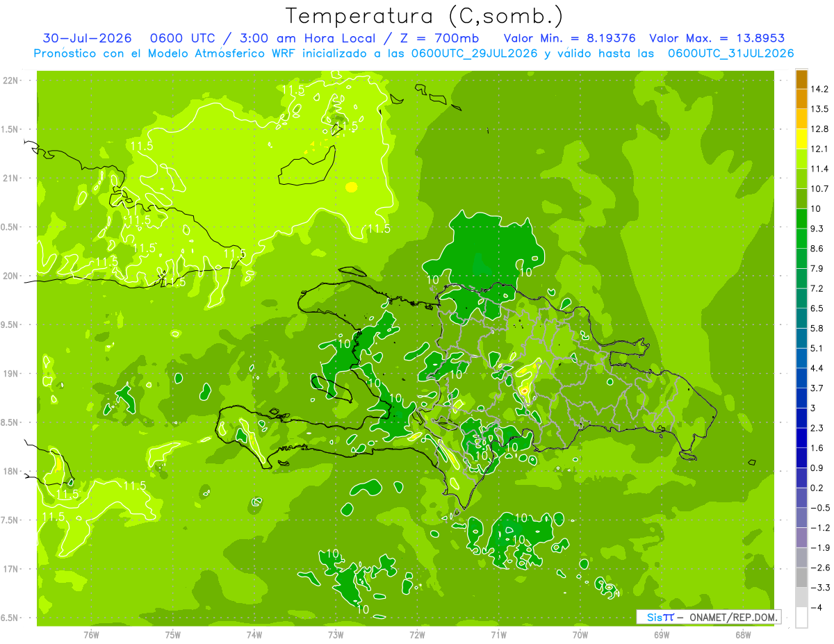This screenshot has width=834, height=644.
Task: Click the '18N' latitude axis label
Action: (10, 472)
